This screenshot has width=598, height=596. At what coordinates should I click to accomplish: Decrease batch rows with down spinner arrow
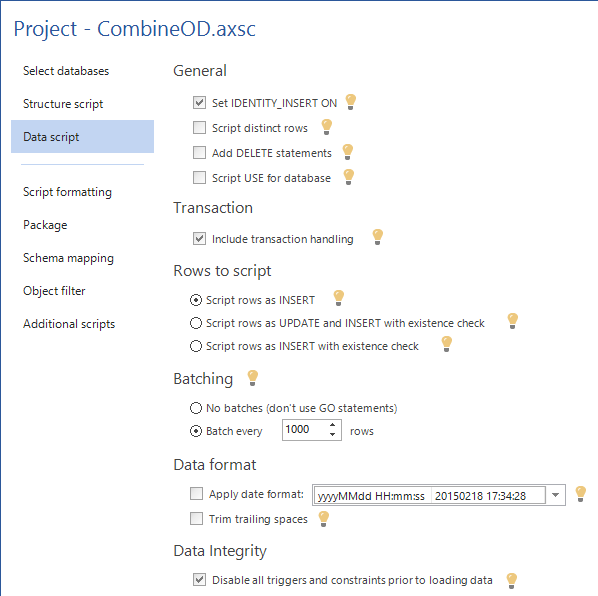click(333, 435)
